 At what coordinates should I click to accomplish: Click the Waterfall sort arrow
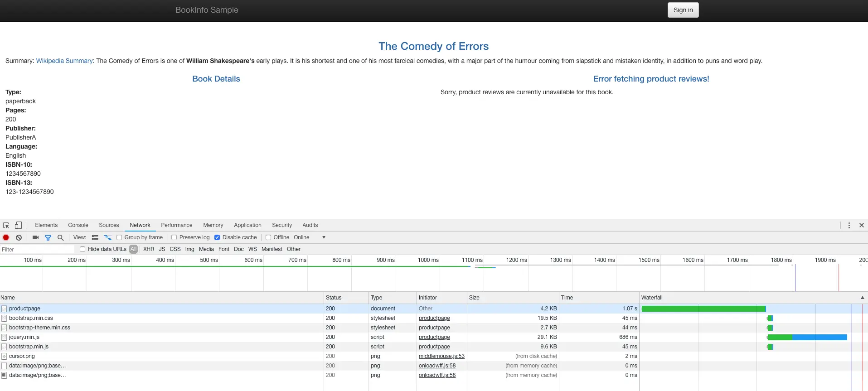click(862, 298)
